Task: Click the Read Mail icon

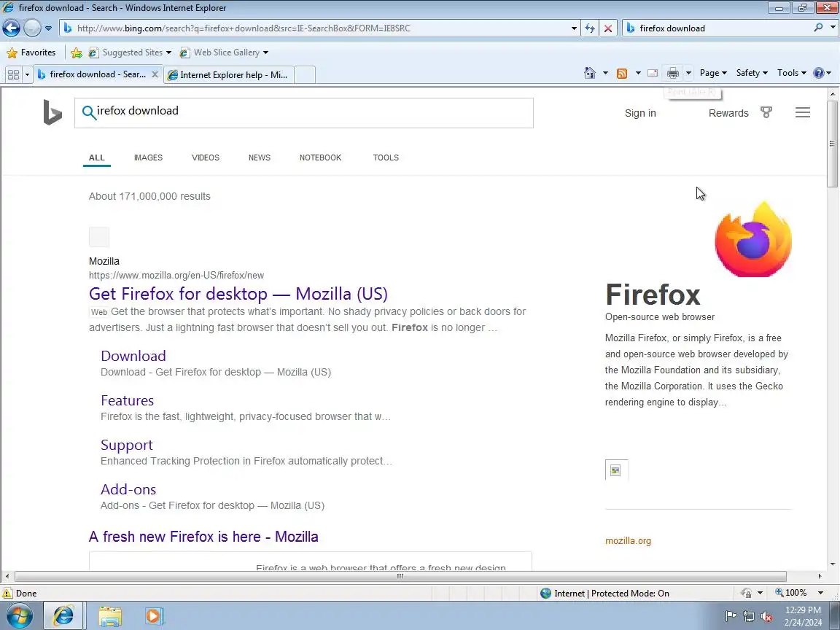Action: click(653, 73)
